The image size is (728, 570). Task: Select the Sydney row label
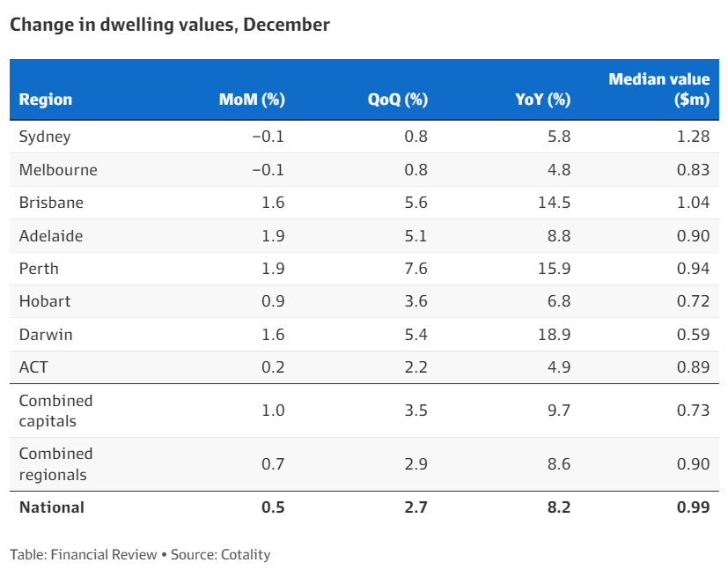point(45,137)
